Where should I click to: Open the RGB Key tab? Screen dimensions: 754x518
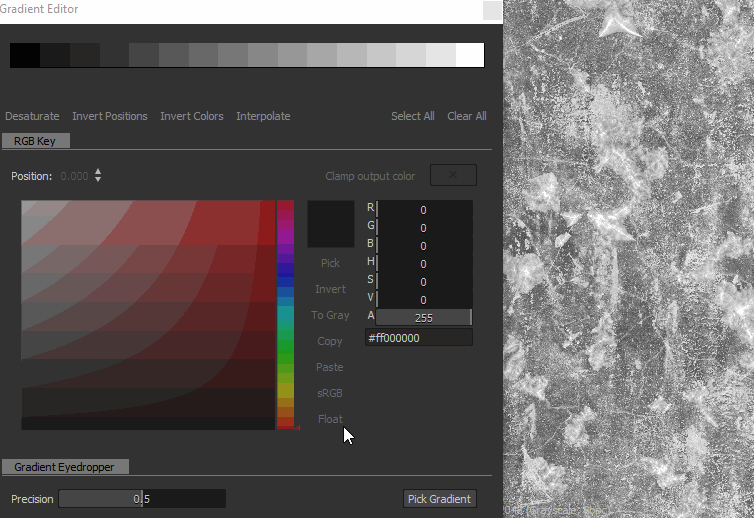36,141
